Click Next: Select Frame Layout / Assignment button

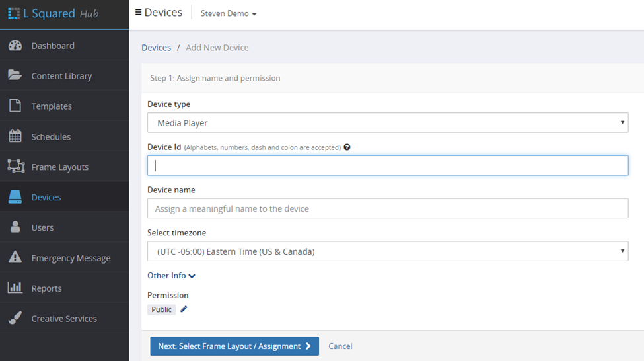[x=234, y=346]
